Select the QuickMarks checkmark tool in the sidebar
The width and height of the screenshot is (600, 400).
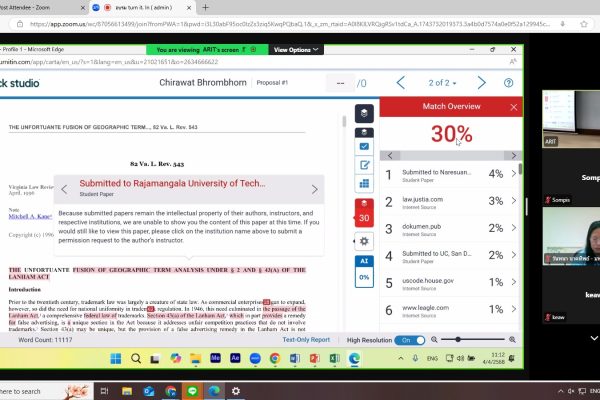point(364,147)
